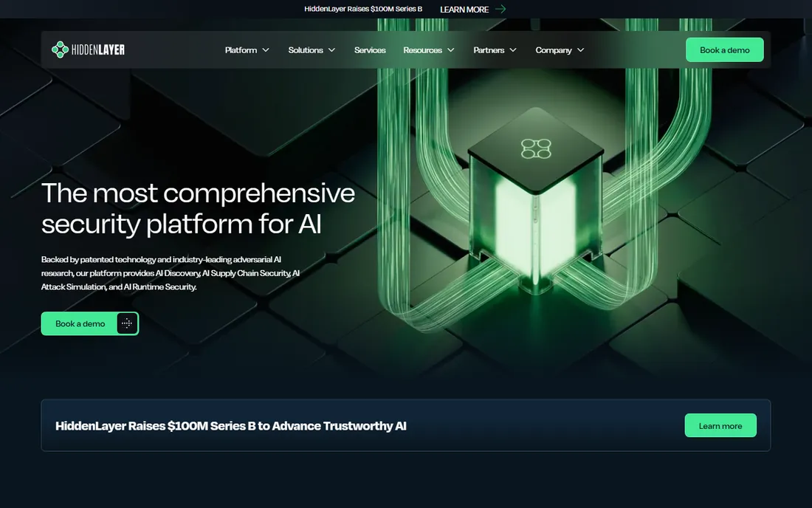Follow the LEARN MORE link in top banner
Viewport: 812px width, 508px height.
(464, 10)
